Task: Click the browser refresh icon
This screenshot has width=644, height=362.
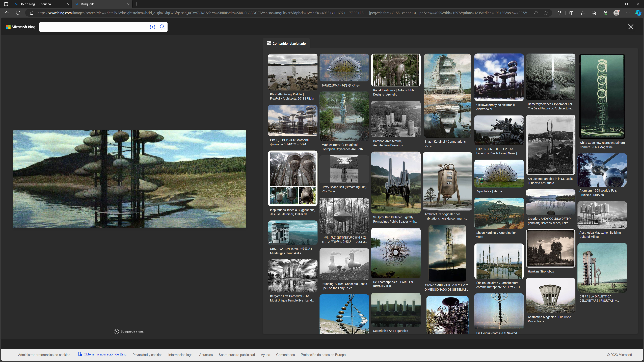Action: [x=18, y=13]
